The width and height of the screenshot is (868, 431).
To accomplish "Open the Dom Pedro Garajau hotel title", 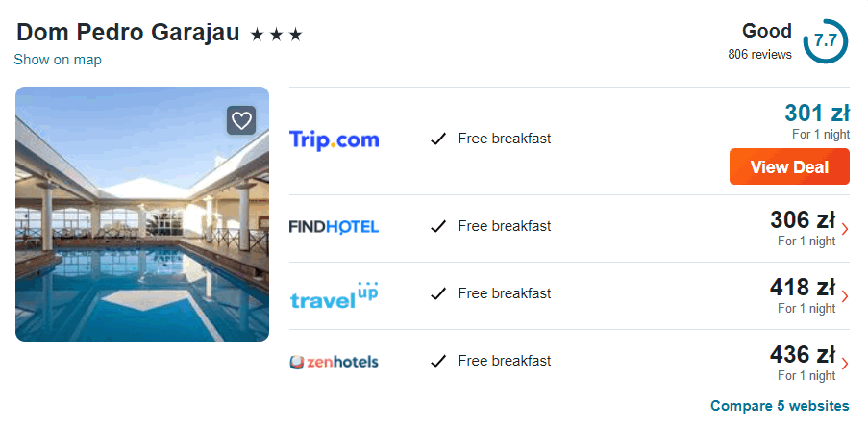I will coord(128,32).
